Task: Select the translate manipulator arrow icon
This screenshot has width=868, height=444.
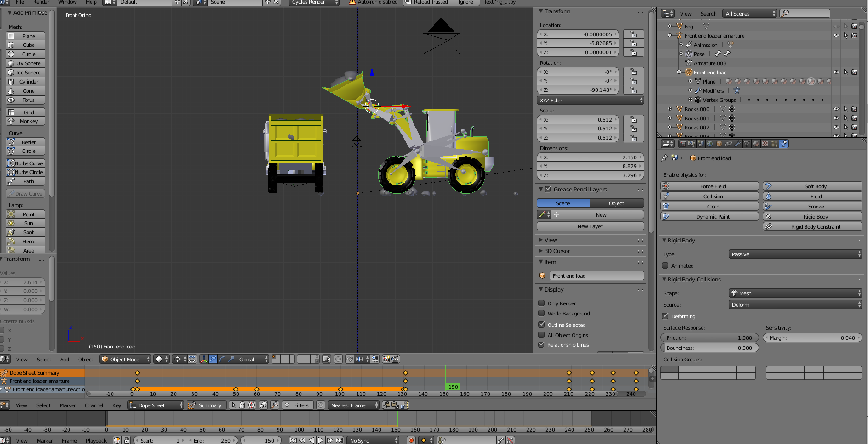Action: click(213, 359)
